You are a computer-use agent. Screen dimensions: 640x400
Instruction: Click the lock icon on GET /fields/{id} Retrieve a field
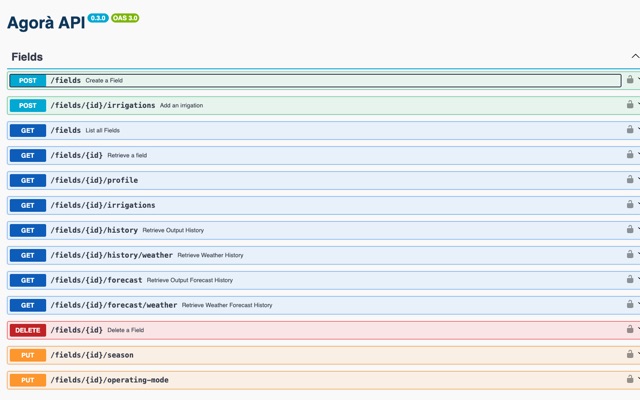[x=630, y=154]
